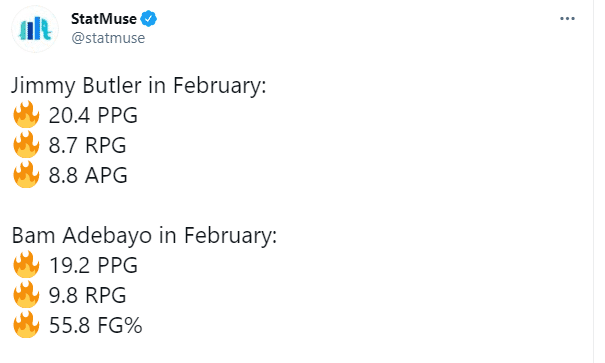Click the fire emoji beside 20.4 PPG
The image size is (605, 363).
coord(26,114)
